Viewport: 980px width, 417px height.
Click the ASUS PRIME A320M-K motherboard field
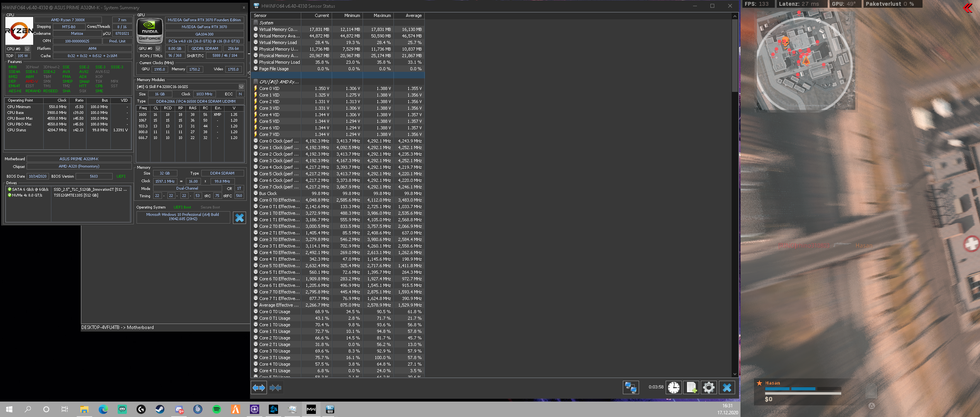click(x=79, y=159)
